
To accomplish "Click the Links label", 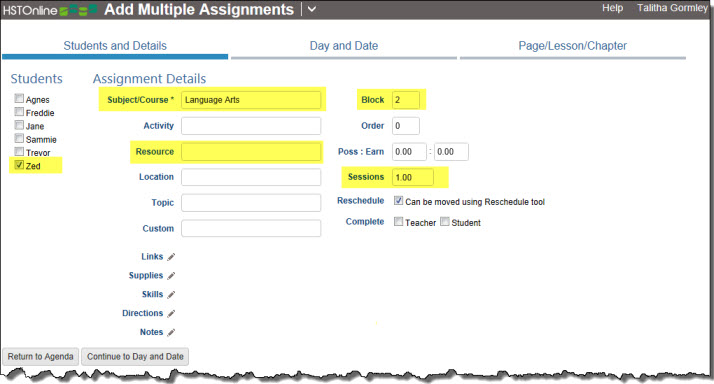I will (152, 256).
